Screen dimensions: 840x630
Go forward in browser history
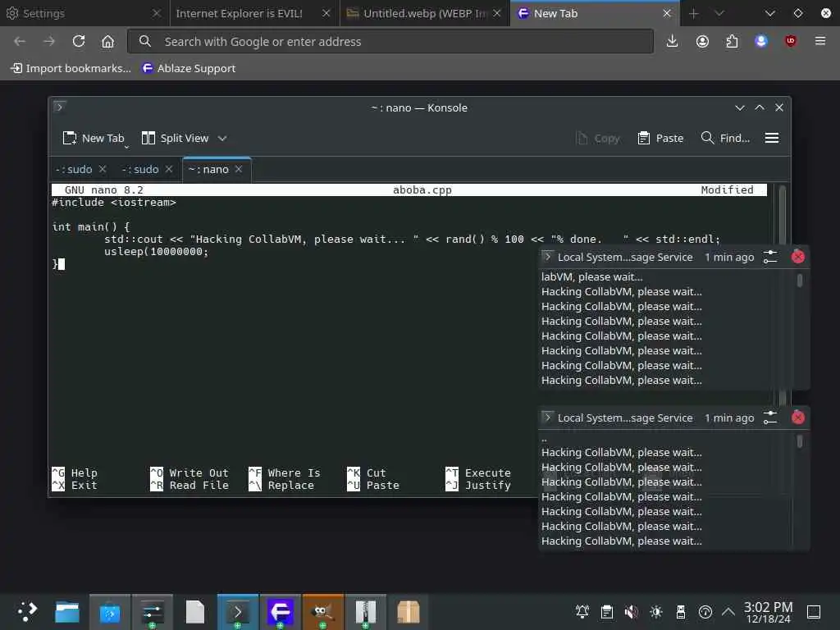coord(49,41)
